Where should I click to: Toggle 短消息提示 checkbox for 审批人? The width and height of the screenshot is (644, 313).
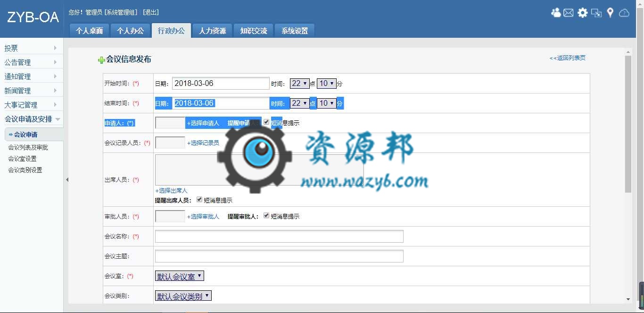click(266, 216)
